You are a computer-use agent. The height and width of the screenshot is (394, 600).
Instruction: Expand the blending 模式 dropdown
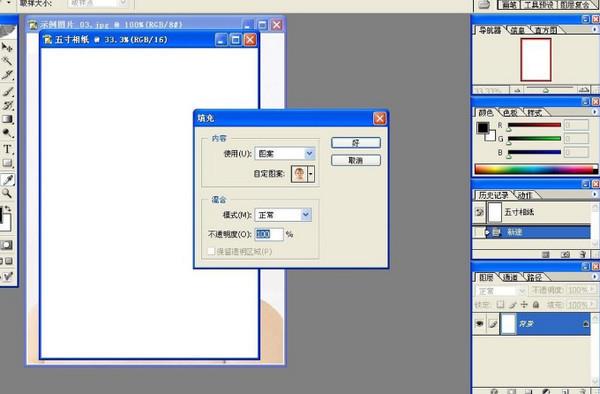[x=283, y=215]
